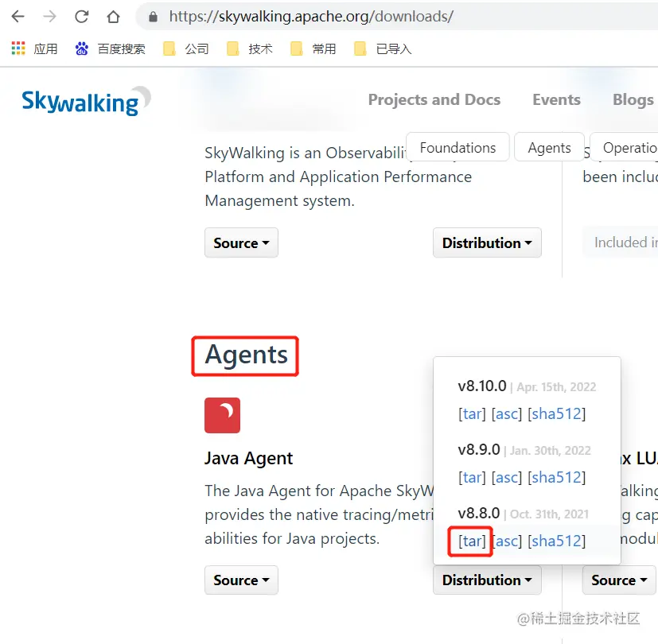
Task: Focus the URL address bar
Action: [x=395, y=17]
